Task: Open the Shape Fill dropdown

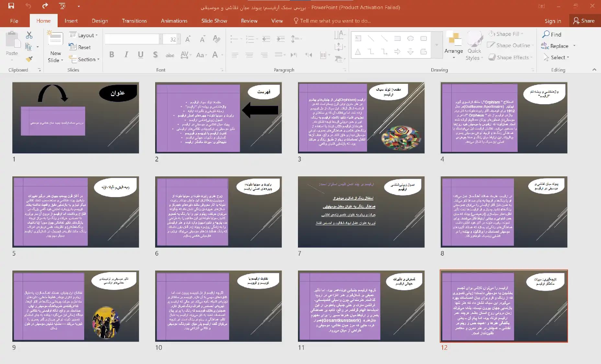Action: click(506, 34)
